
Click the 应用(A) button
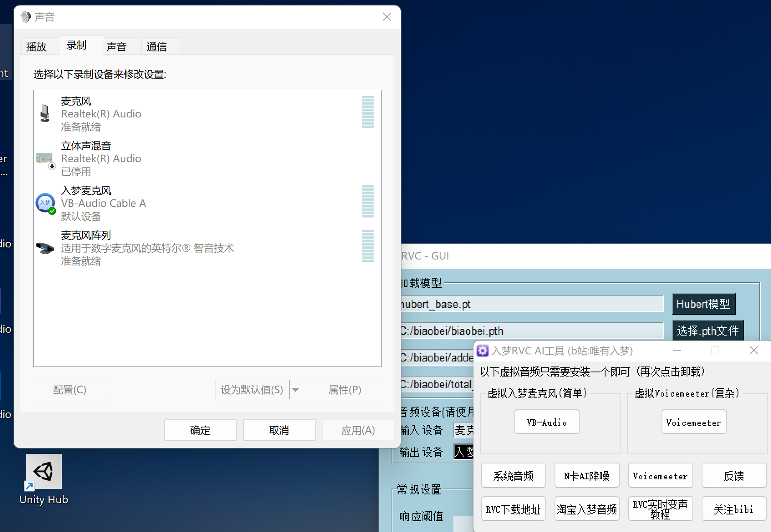(358, 430)
